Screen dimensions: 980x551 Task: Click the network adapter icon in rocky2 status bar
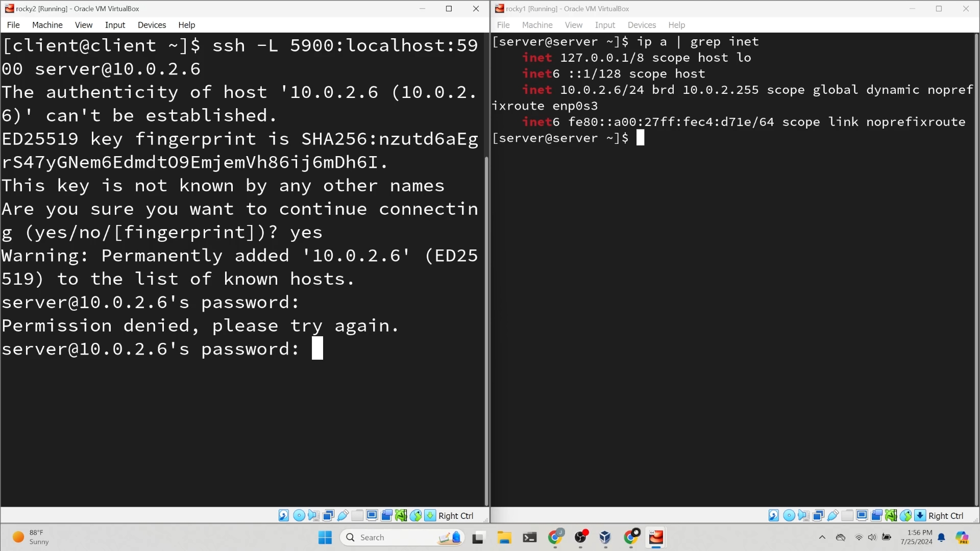pos(327,515)
